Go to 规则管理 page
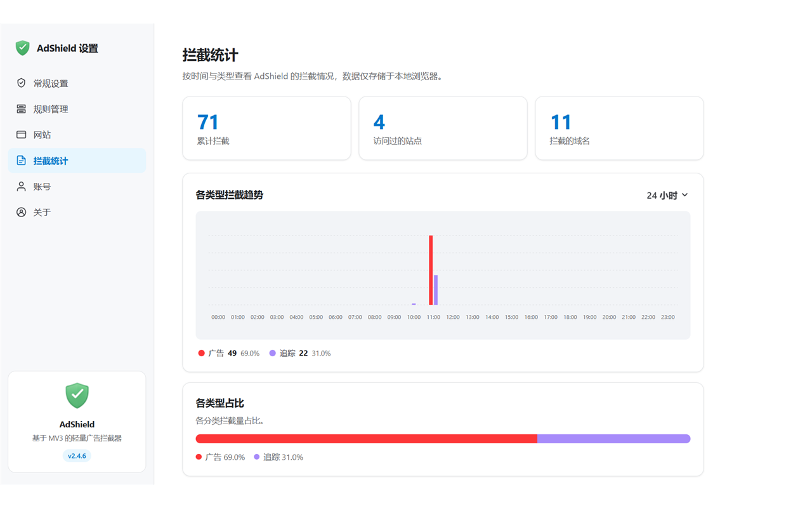This screenshot has width=812, height=508. 77,109
